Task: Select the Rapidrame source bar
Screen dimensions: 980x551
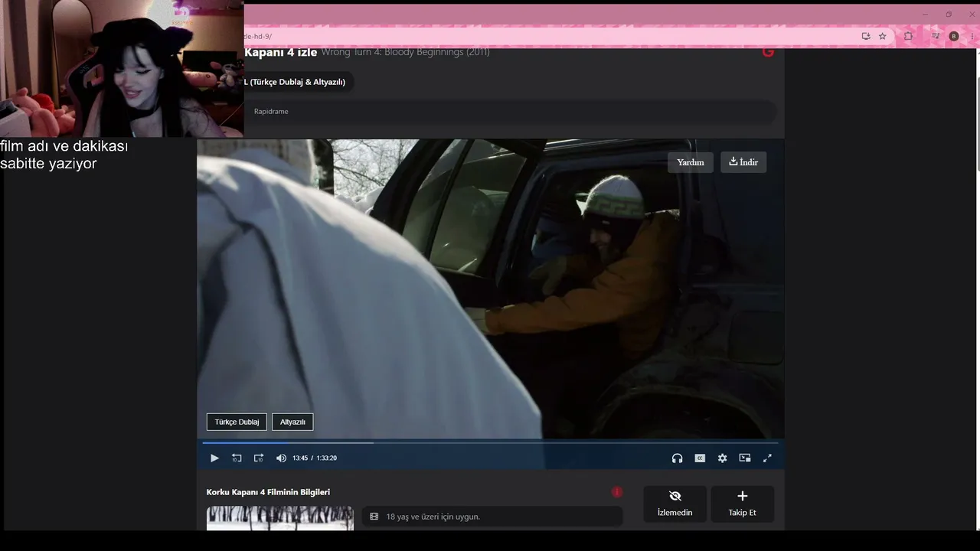Action: [511, 112]
